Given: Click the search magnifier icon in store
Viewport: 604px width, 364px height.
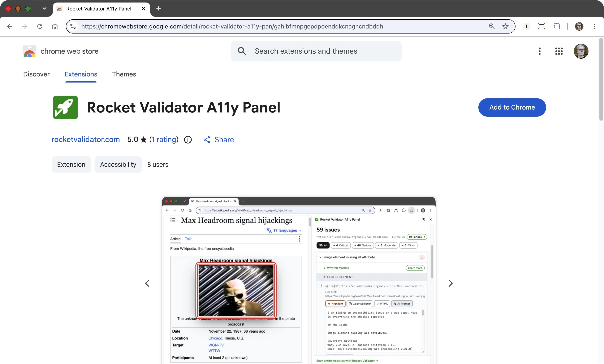Looking at the screenshot, I should (x=242, y=51).
